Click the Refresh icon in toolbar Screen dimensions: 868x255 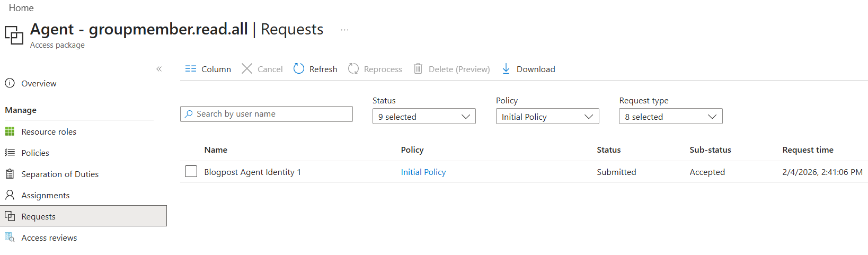tap(299, 69)
